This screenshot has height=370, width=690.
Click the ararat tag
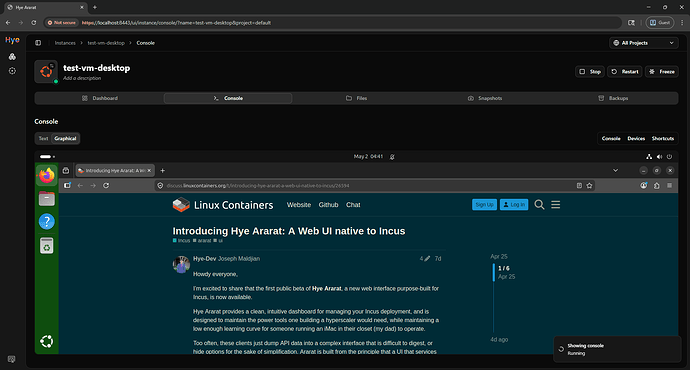click(x=202, y=241)
